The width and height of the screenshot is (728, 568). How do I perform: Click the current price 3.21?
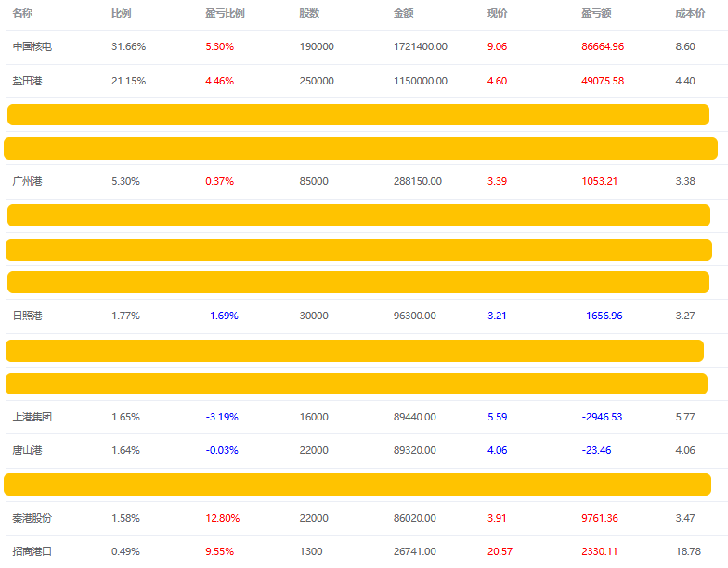pyautogui.click(x=498, y=316)
